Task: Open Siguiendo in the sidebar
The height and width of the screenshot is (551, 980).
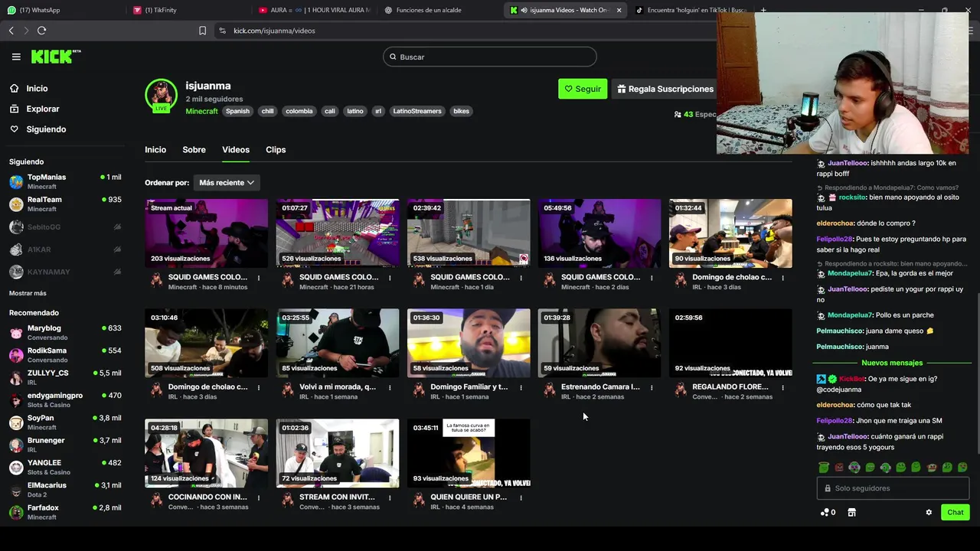Action: click(46, 129)
